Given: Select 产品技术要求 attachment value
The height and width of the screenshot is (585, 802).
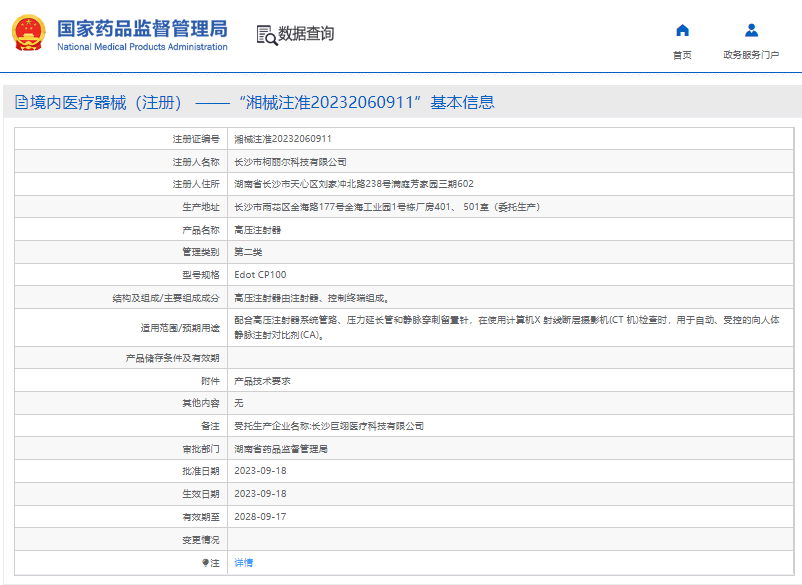Looking at the screenshot, I should click(x=262, y=381).
